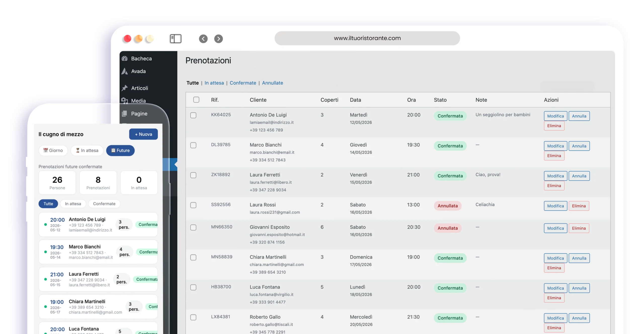Click Modifica for Giovanni Esposito booking
Image resolution: width=644 pixels, height=334 pixels.
[555, 228]
